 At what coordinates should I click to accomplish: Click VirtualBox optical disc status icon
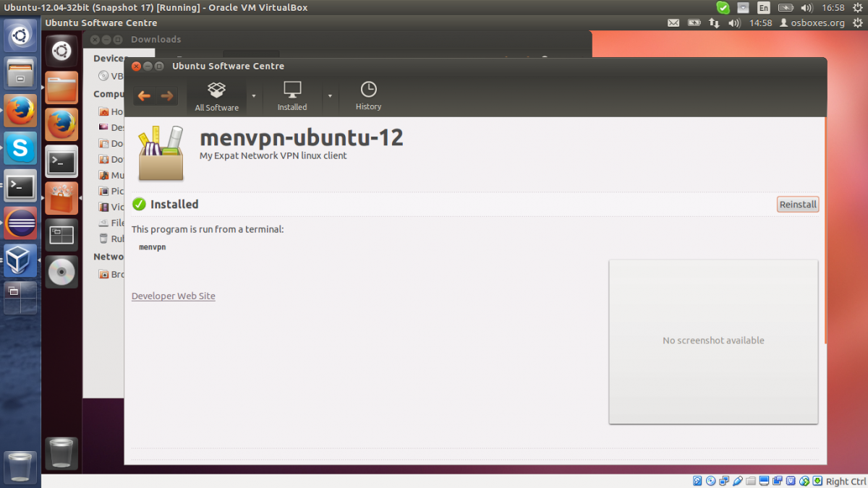[710, 481]
